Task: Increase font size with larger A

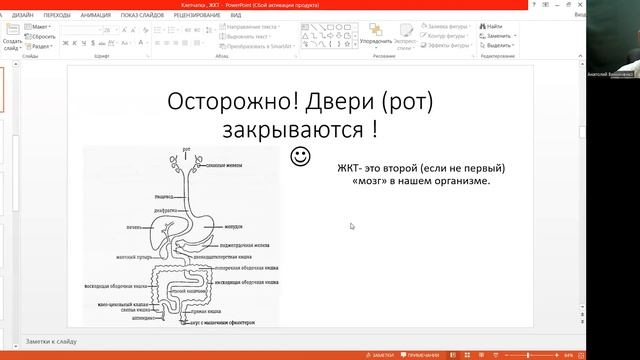Action: (124, 30)
